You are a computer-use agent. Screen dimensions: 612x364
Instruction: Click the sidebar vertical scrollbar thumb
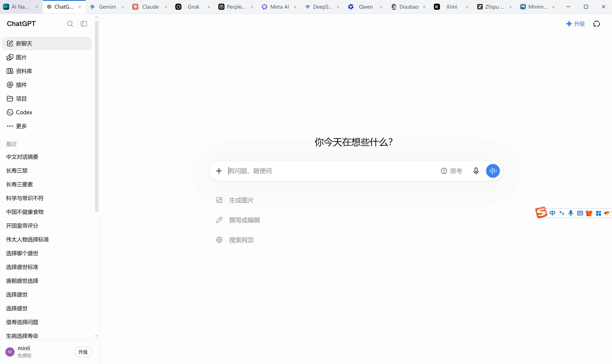(97, 116)
